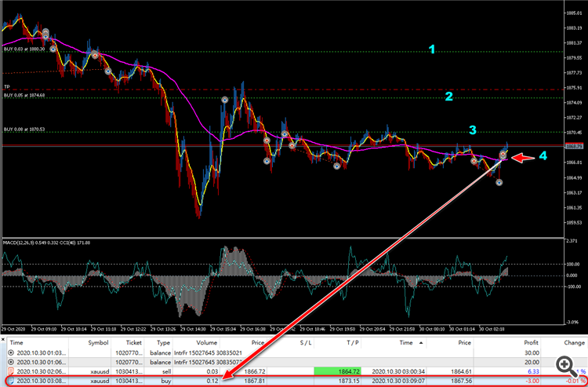Click the '29 Oct 14:30' time axis label
The image size is (588, 387).
point(194,329)
